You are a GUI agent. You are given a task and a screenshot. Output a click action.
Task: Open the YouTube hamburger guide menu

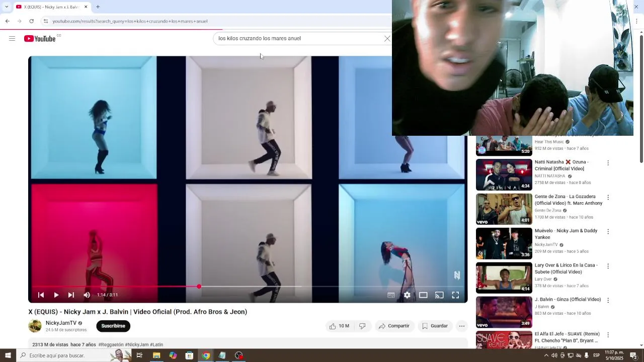click(x=12, y=39)
